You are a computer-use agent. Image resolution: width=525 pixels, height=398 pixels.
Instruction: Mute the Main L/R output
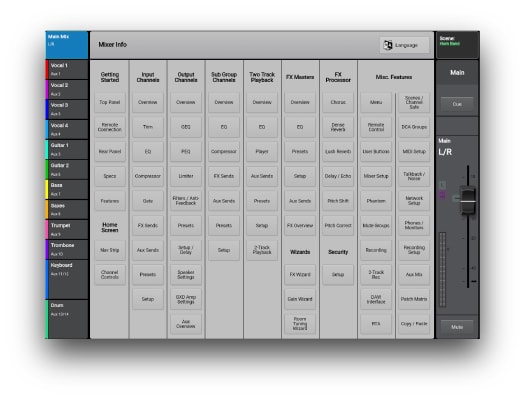[x=457, y=327]
